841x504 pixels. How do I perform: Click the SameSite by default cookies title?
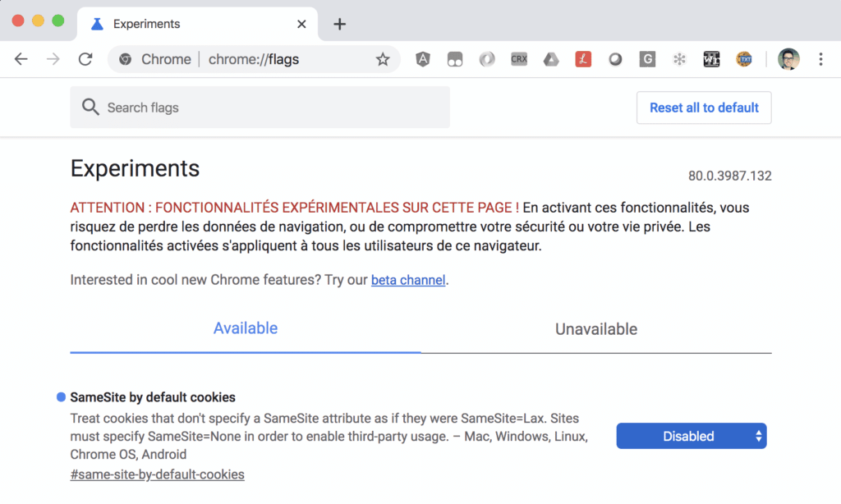(153, 397)
